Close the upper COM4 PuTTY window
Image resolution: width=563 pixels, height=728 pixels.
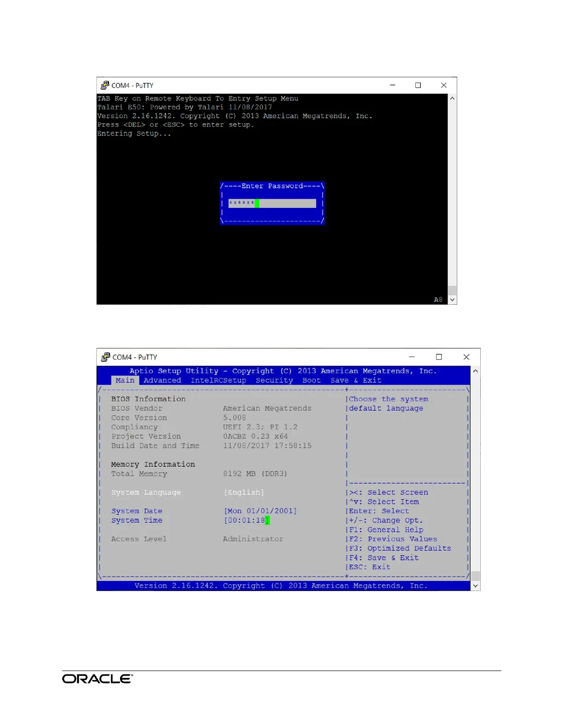point(443,85)
